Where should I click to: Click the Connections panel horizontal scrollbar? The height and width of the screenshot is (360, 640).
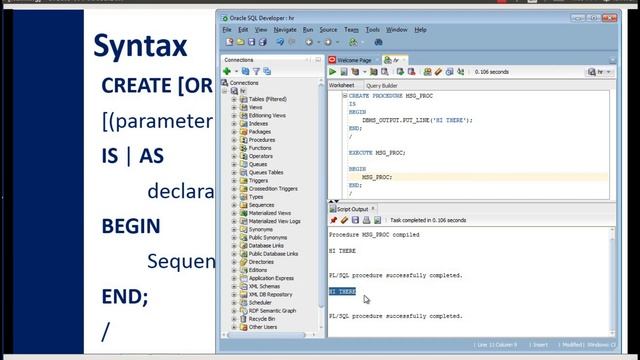[x=267, y=335]
